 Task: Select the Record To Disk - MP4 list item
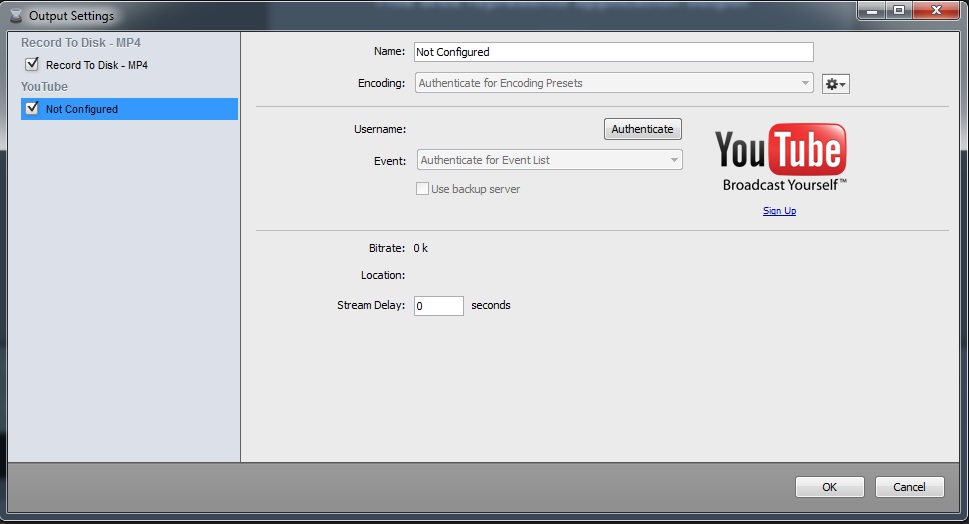tap(97, 65)
